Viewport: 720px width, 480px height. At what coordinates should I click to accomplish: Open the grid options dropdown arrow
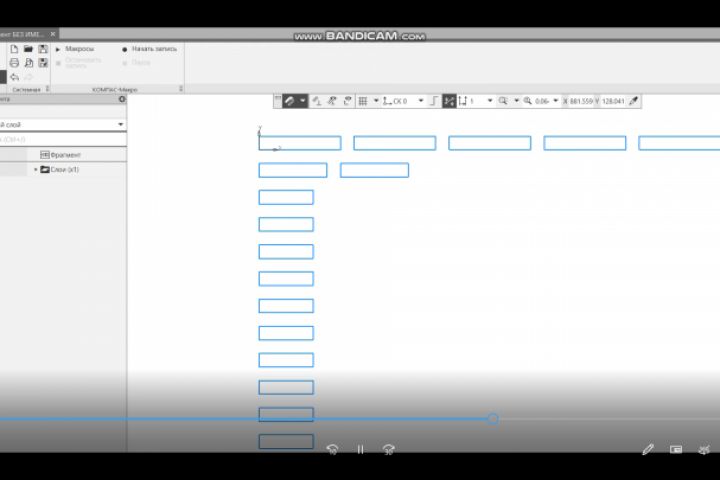pyautogui.click(x=376, y=101)
